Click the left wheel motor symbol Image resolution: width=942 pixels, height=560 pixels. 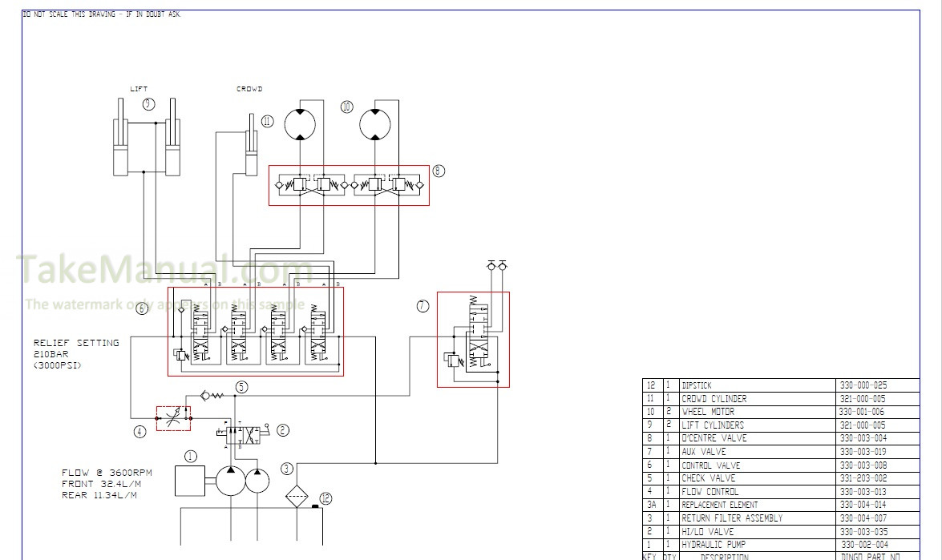tap(300, 123)
